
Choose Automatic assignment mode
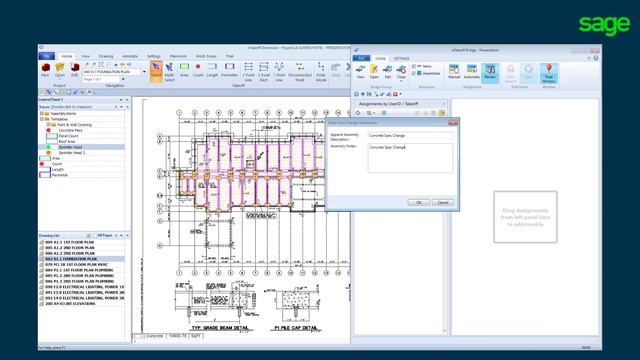coord(472,71)
